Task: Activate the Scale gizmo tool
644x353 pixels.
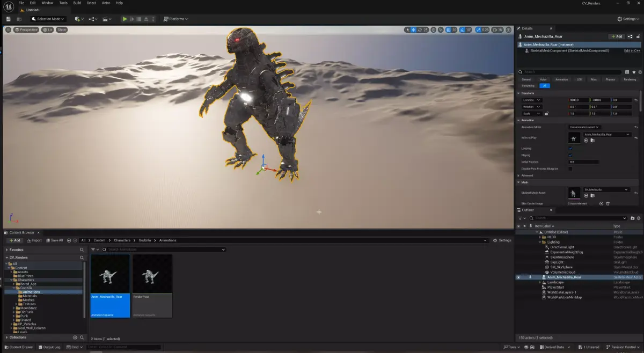Action: point(426,30)
